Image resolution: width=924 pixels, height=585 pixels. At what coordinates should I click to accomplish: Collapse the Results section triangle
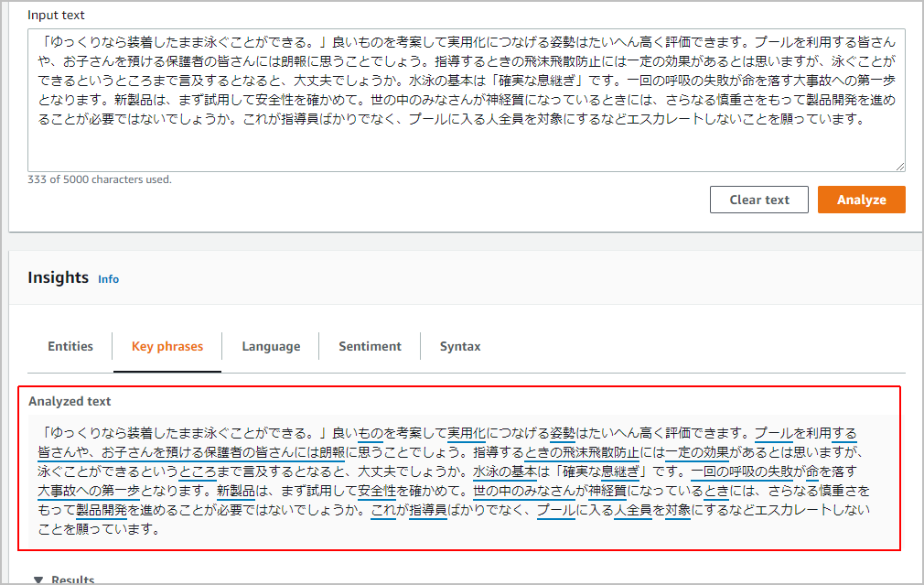[x=38, y=580]
